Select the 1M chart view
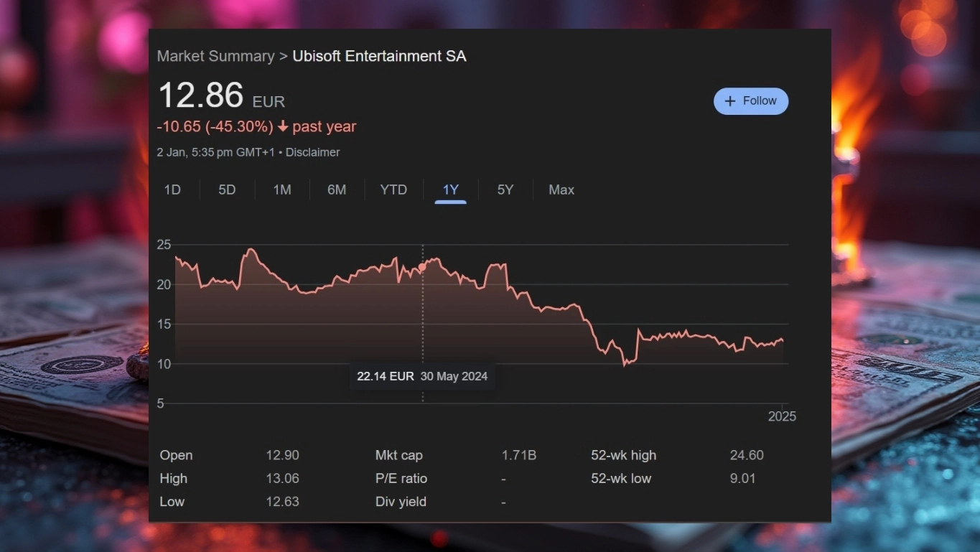This screenshot has height=552, width=980. [281, 190]
